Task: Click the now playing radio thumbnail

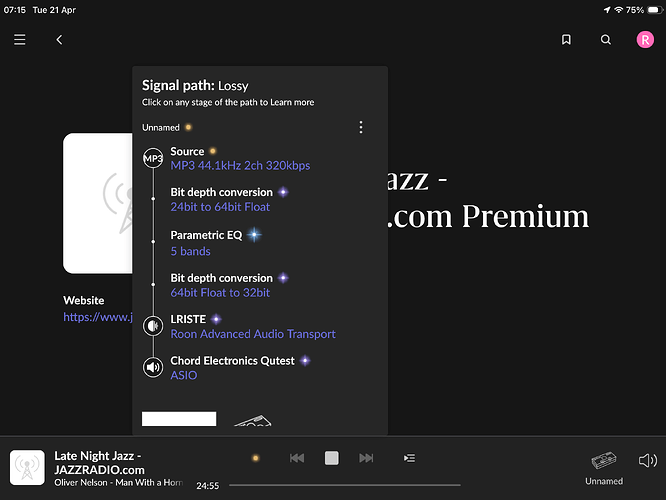Action: pos(27,467)
